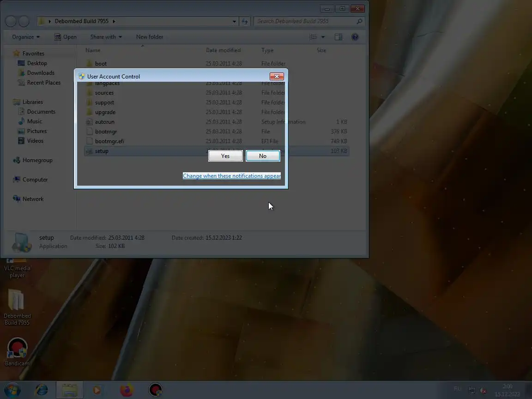Screen dimensions: 532x399
Task: Open the Windows Start button
Action: [12, 390]
